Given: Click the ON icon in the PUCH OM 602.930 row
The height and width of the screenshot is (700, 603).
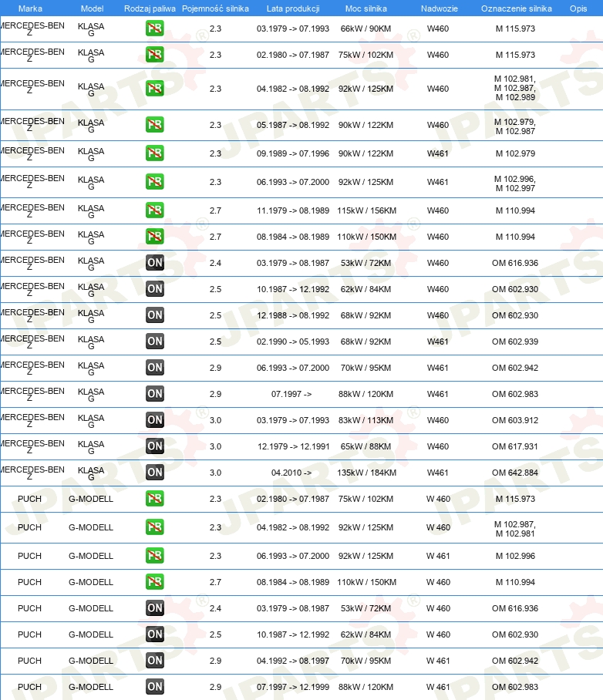Looking at the screenshot, I should [x=154, y=634].
